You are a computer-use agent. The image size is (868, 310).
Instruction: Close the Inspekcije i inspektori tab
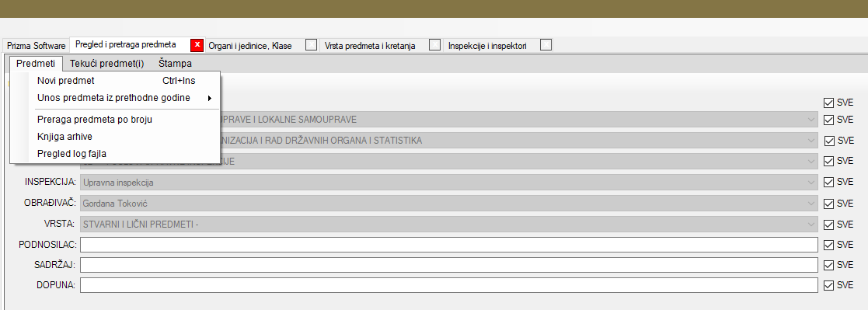coord(546,45)
